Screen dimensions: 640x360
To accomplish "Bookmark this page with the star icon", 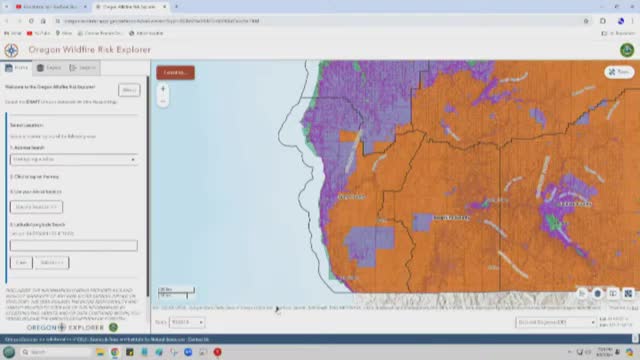I will coord(586,21).
